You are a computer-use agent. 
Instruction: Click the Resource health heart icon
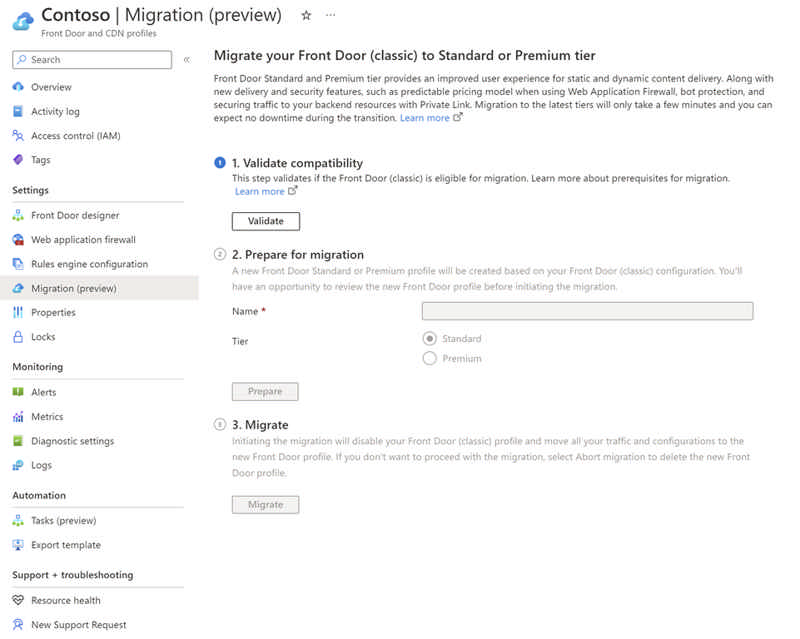click(x=18, y=600)
